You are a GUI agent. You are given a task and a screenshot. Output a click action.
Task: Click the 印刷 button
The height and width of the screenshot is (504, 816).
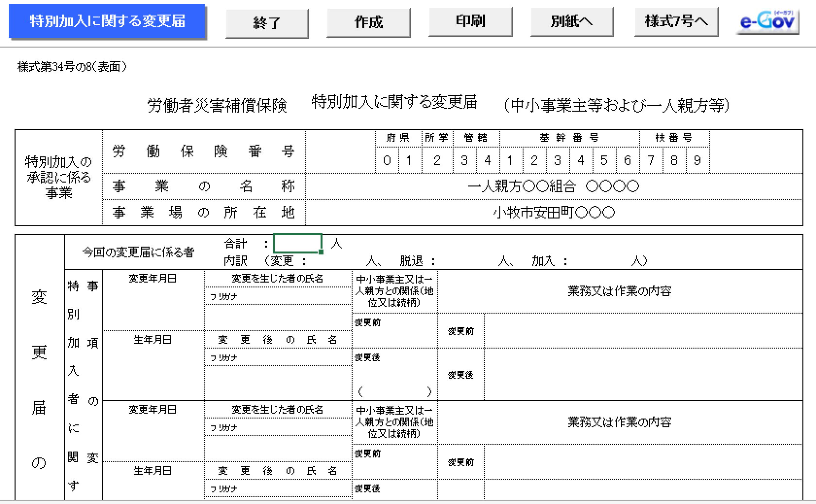tap(470, 21)
